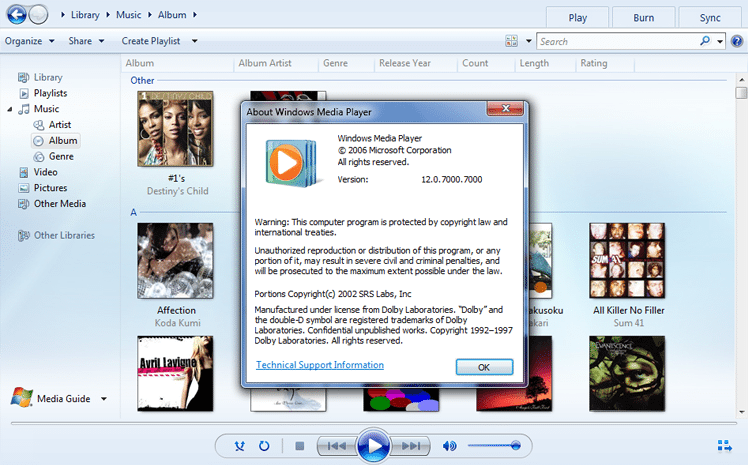This screenshot has height=465, width=748.
Task: Open the view options icon
Action: [511, 41]
